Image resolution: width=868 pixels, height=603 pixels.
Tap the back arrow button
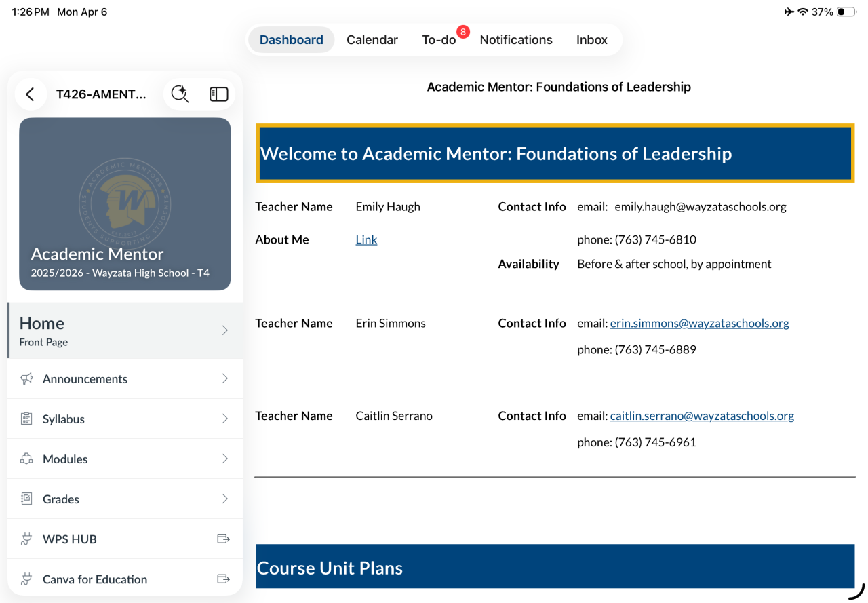[30, 94]
